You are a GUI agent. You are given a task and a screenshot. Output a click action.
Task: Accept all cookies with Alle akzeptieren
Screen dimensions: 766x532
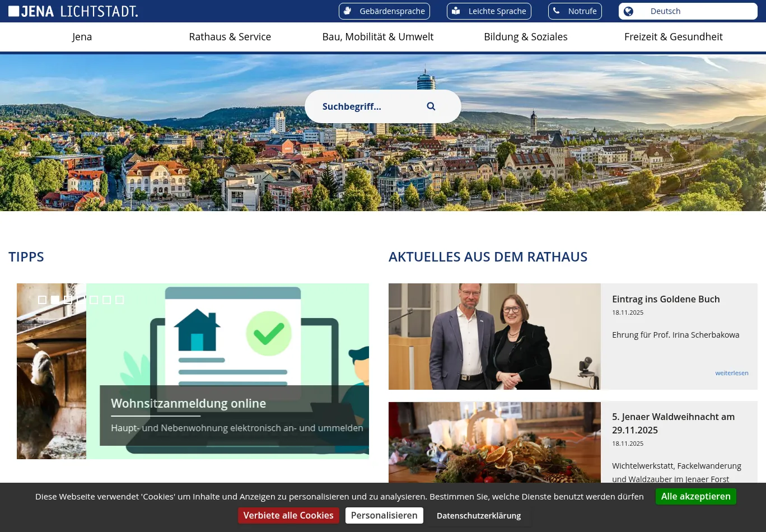click(x=695, y=497)
